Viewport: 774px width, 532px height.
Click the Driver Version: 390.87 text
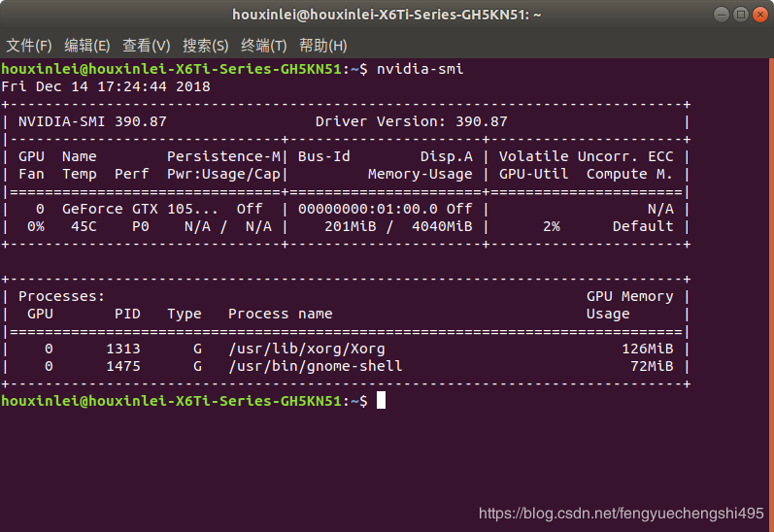[411, 121]
